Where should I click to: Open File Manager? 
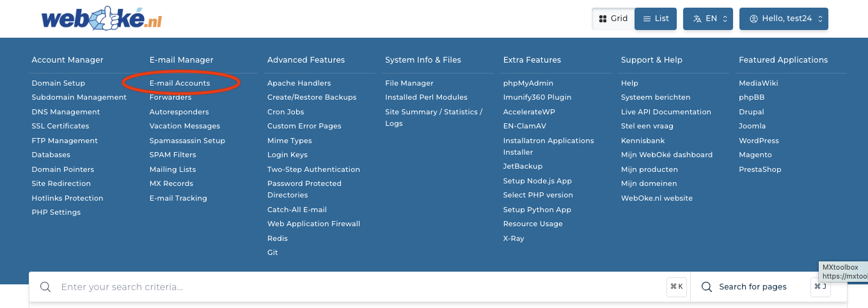pyautogui.click(x=409, y=83)
